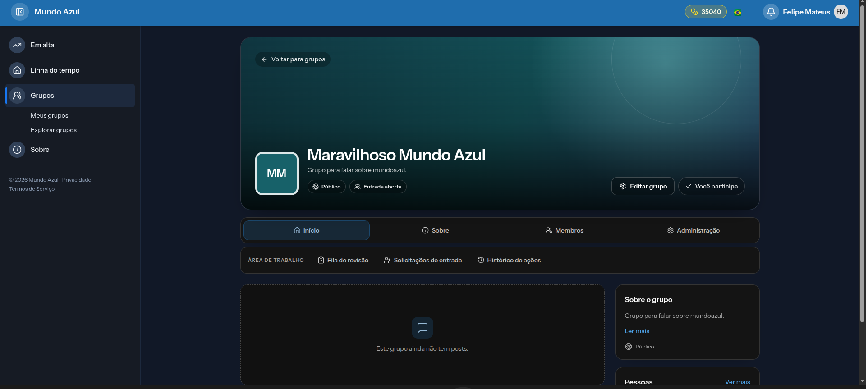The image size is (868, 389).
Task: Click the Entrada aberta badge
Action: [x=378, y=187]
